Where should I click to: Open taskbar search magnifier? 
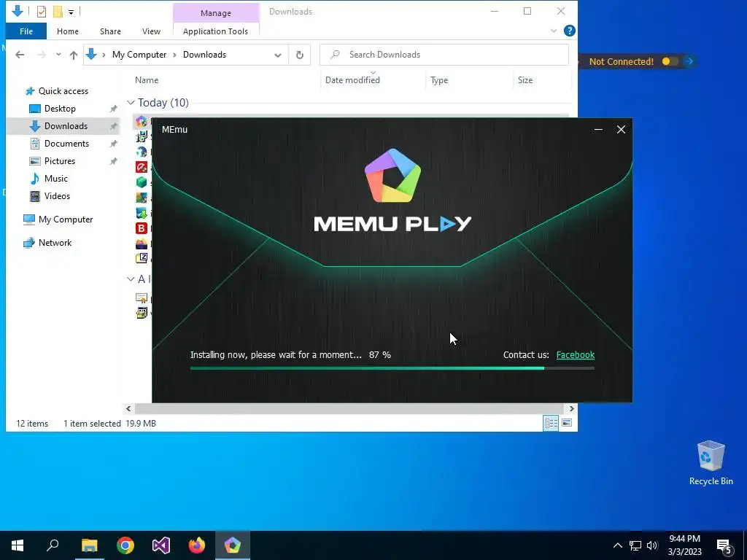point(53,545)
